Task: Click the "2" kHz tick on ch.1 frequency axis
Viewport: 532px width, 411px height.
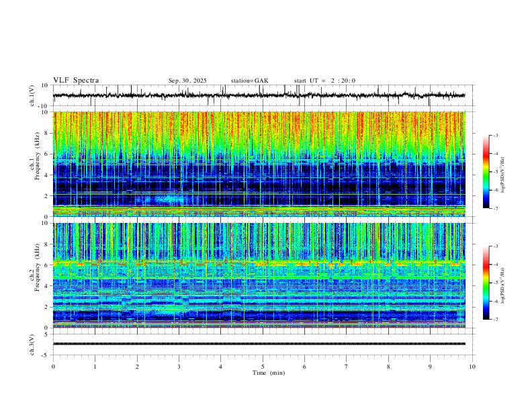Action: click(47, 195)
